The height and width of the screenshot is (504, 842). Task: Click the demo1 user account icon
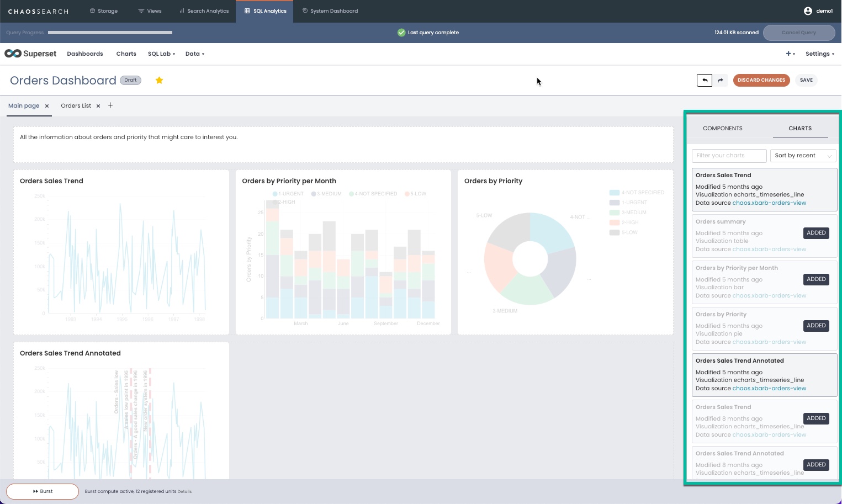[808, 11]
